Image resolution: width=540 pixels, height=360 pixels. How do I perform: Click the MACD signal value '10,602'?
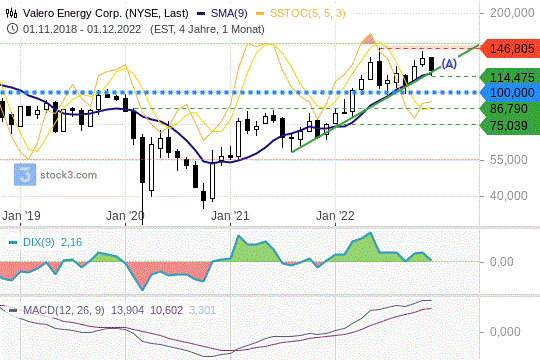point(166,310)
